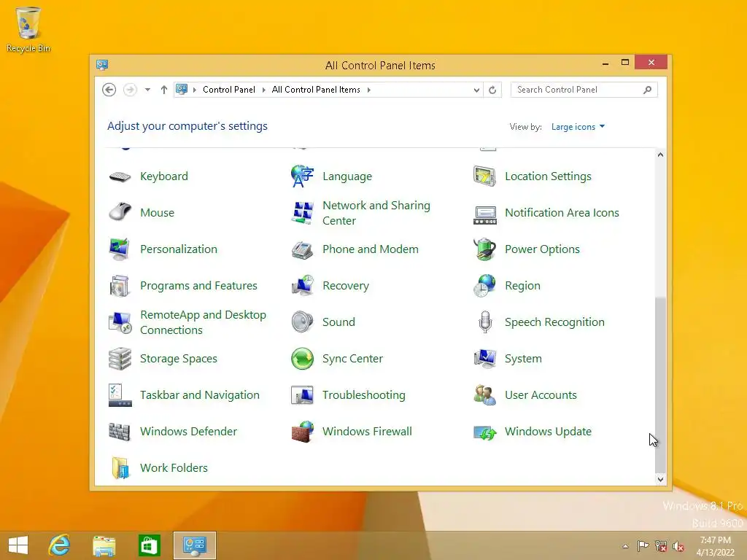Screen dimensions: 747x560
Task: Click the vertical scrollbar thumb
Action: click(x=660, y=385)
